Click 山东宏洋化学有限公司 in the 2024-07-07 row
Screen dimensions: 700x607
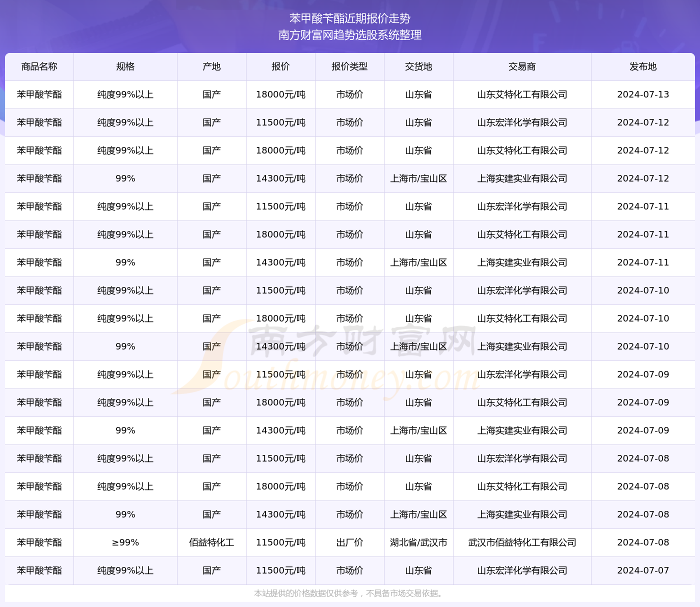[522, 570]
